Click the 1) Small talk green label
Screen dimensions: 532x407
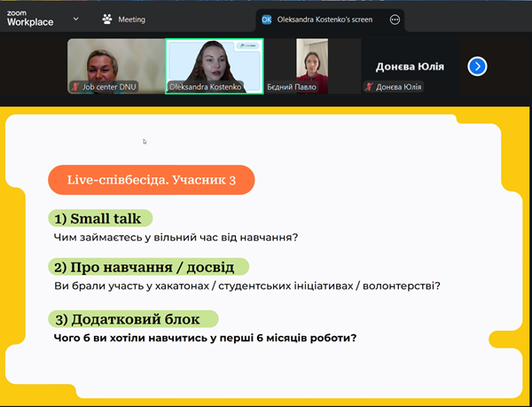click(101, 218)
